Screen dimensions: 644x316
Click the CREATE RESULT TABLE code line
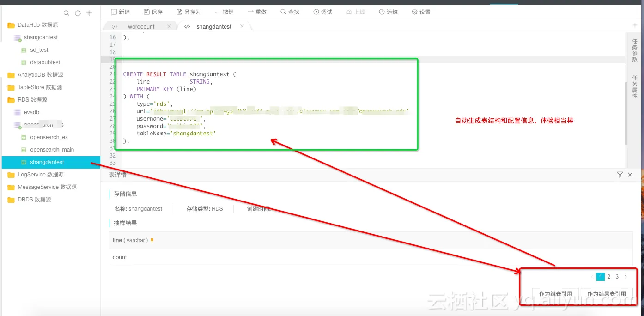click(179, 74)
